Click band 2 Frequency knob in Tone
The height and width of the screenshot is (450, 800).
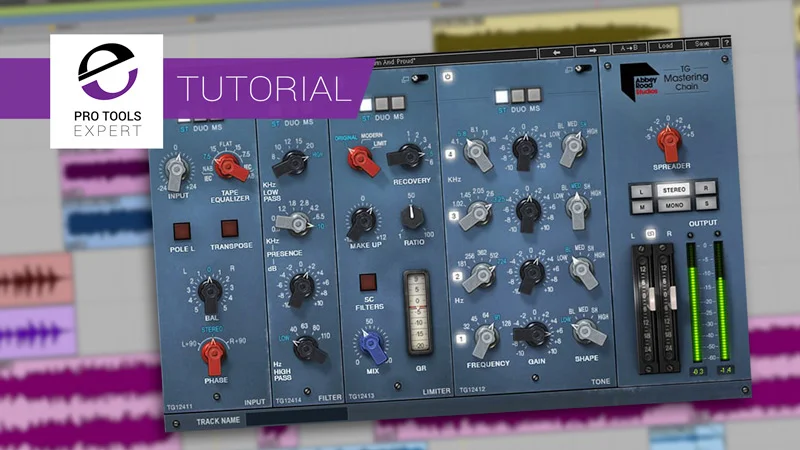481,276
